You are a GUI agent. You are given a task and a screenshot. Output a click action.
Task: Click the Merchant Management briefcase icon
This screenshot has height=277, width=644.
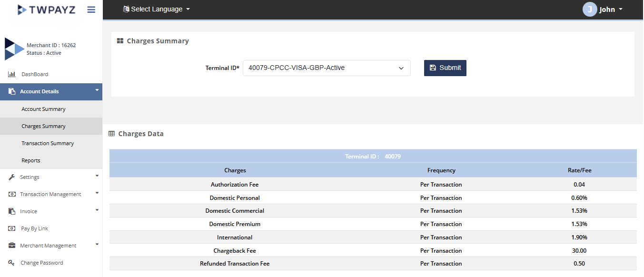(x=12, y=246)
